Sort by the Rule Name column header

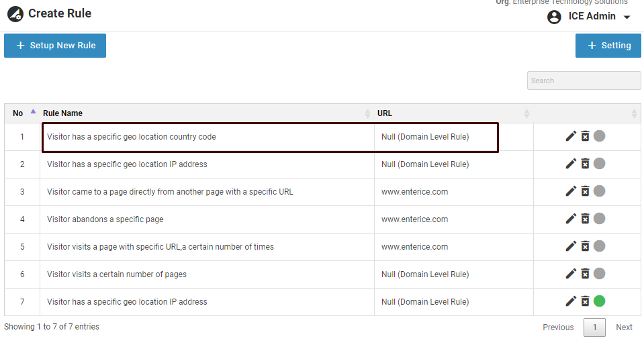tap(63, 113)
